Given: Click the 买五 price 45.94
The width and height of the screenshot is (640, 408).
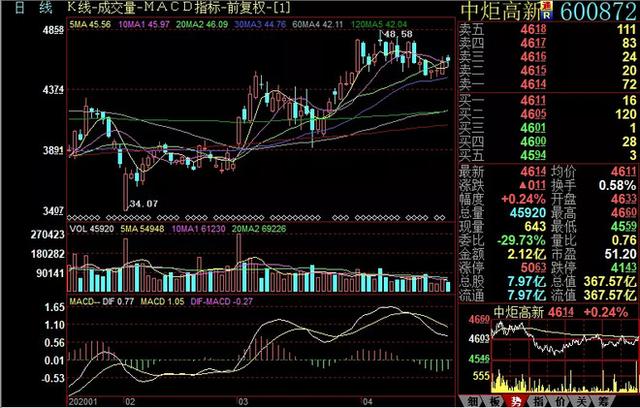Looking at the screenshot, I should coord(533,155).
